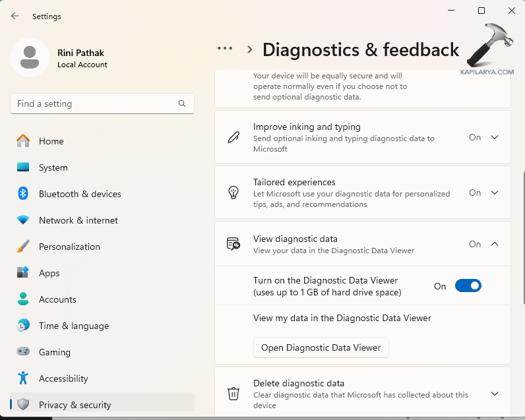Collapse the View diagnostic data section

(495, 244)
